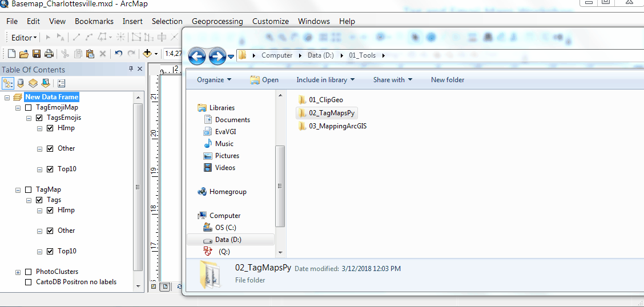Select List By Visibility icon
This screenshot has width=644, height=307.
[x=33, y=83]
